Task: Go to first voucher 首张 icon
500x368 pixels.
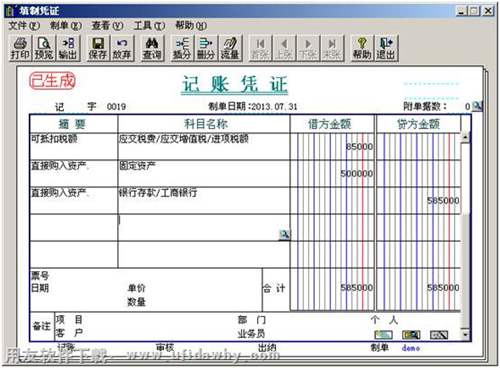Action: [260, 49]
